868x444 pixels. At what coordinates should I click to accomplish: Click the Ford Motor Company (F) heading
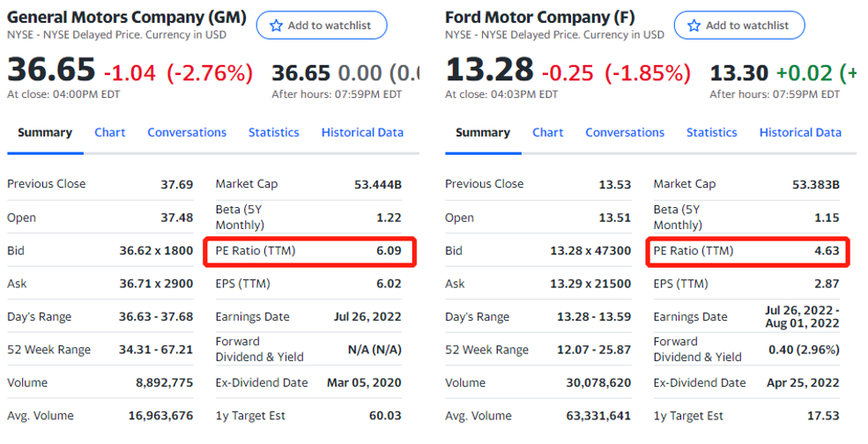click(x=540, y=17)
